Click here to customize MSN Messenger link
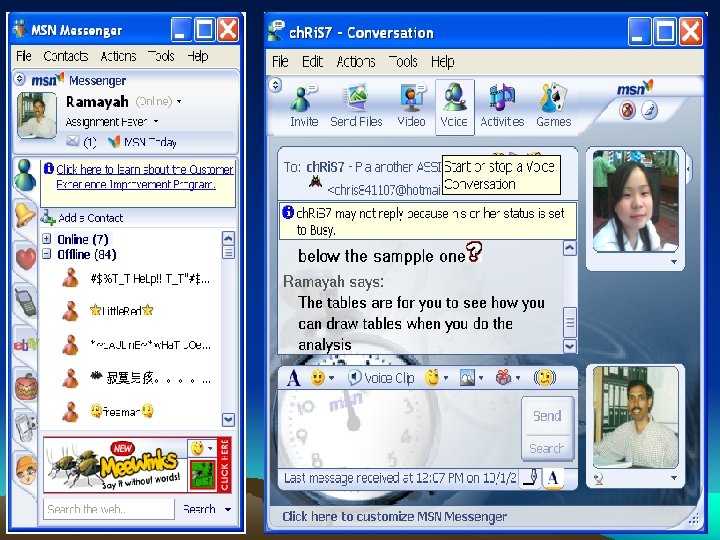720x540 pixels. tap(394, 517)
